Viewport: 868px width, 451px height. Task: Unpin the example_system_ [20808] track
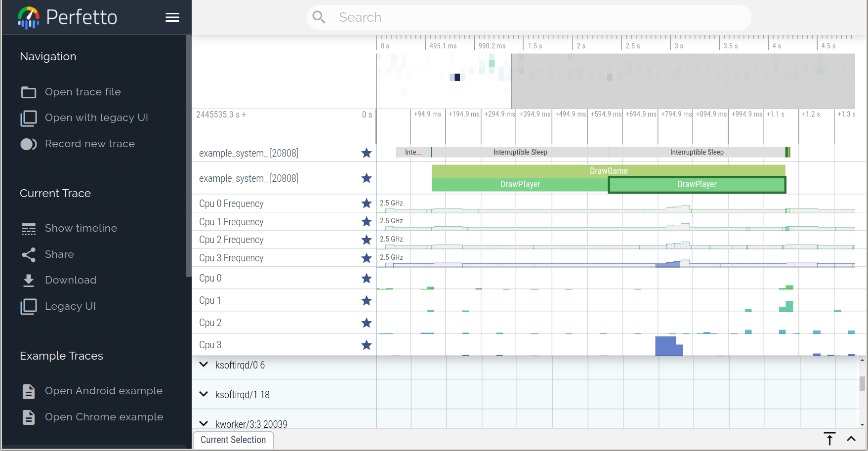[367, 153]
